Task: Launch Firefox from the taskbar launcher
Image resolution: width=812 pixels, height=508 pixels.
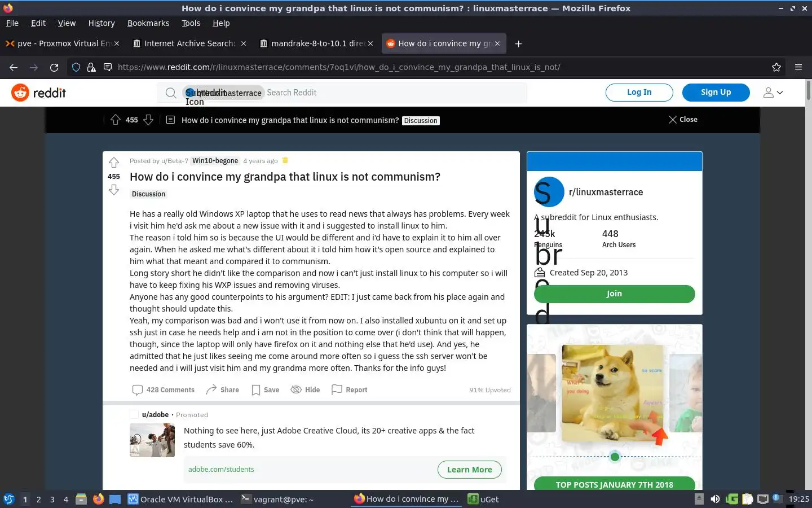Action: click(98, 499)
